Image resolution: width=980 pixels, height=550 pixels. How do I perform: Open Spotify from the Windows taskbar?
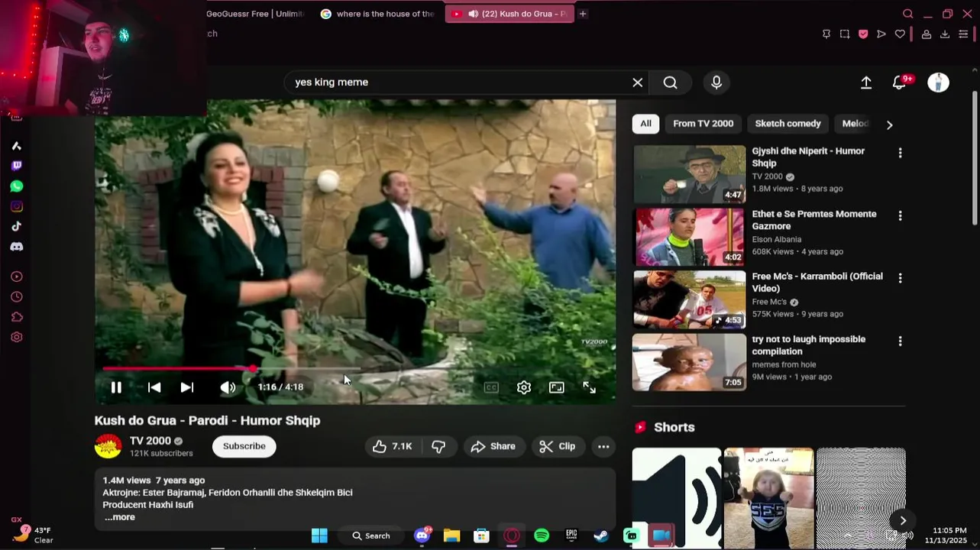point(542,535)
